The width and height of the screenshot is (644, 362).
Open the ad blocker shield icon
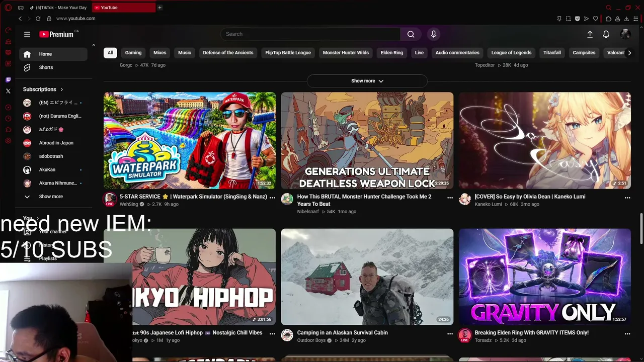tap(577, 19)
